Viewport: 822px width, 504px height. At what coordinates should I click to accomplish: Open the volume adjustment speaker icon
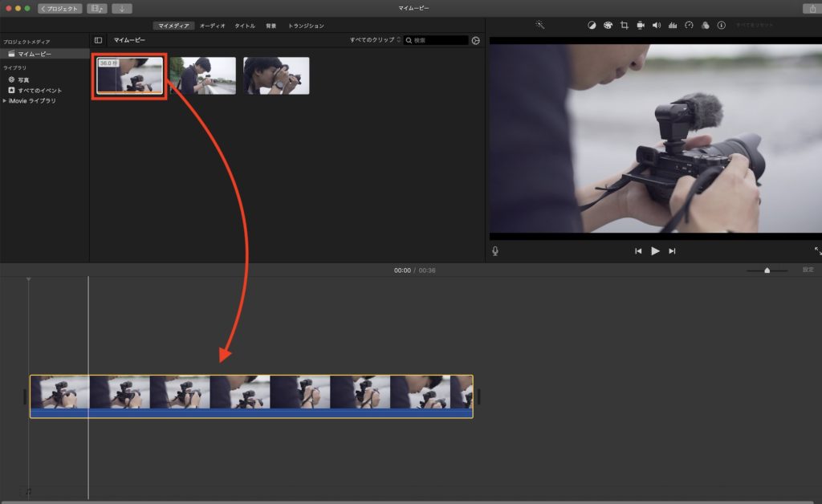(656, 25)
